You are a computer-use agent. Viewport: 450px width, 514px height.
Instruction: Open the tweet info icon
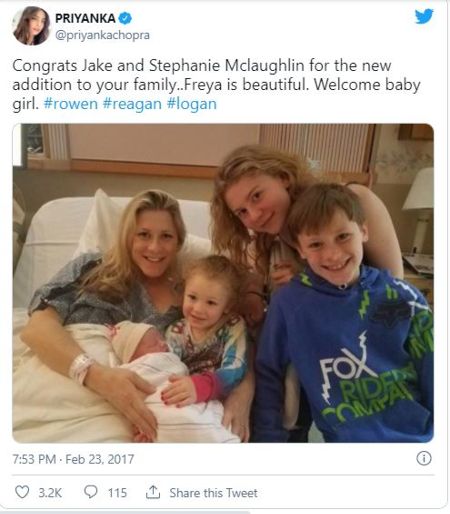[424, 458]
